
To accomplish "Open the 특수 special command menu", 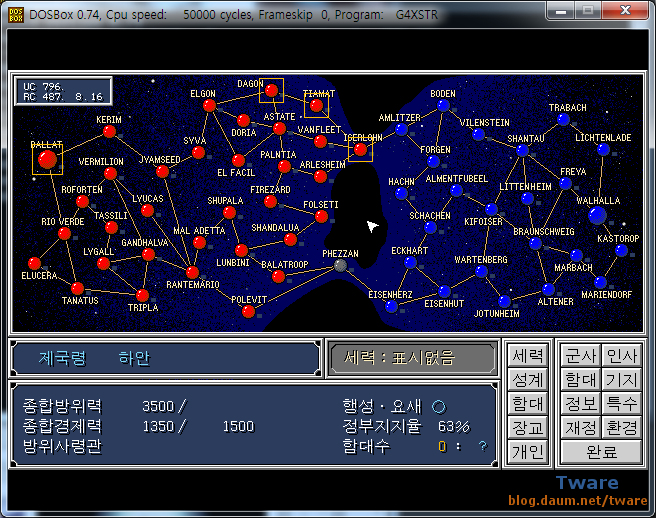I will [622, 404].
